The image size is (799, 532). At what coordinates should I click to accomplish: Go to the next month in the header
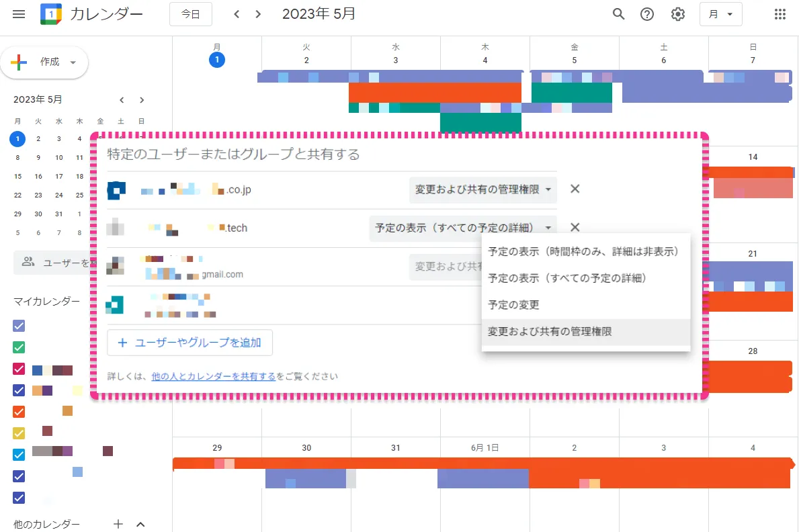pos(258,13)
